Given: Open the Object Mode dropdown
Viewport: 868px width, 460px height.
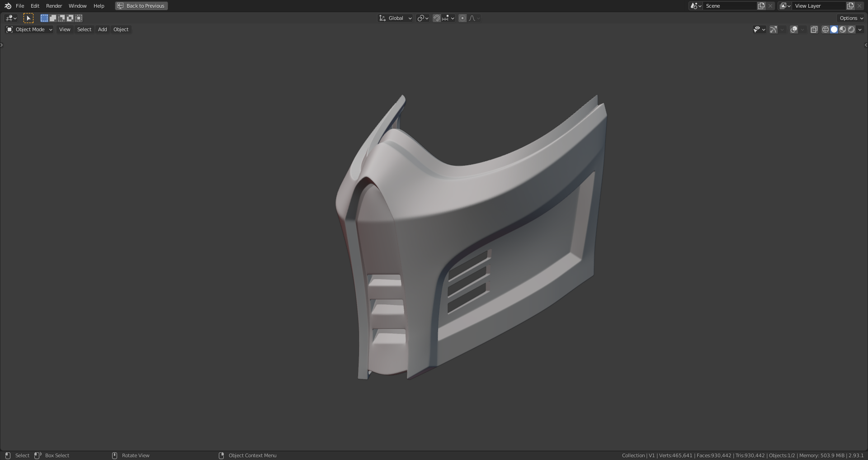Looking at the screenshot, I should pos(29,29).
